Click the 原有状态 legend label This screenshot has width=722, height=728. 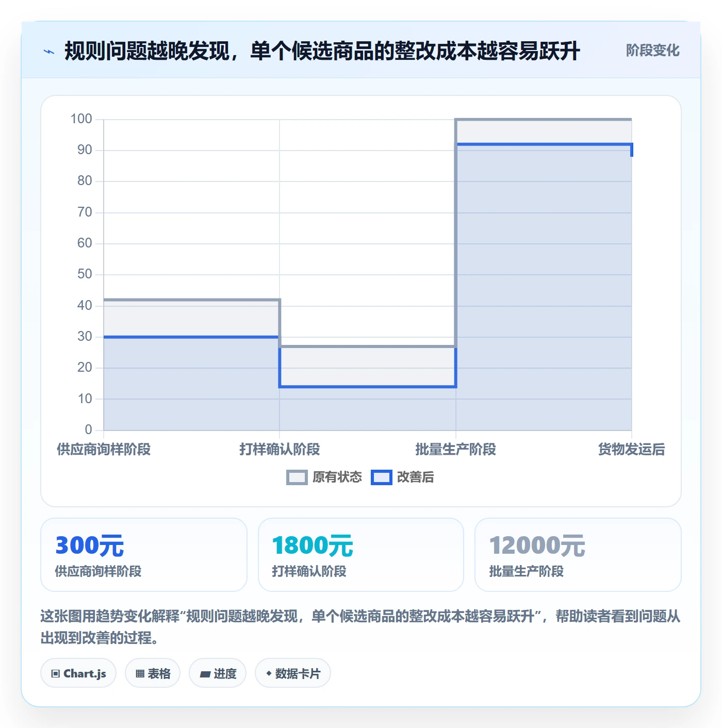337,477
